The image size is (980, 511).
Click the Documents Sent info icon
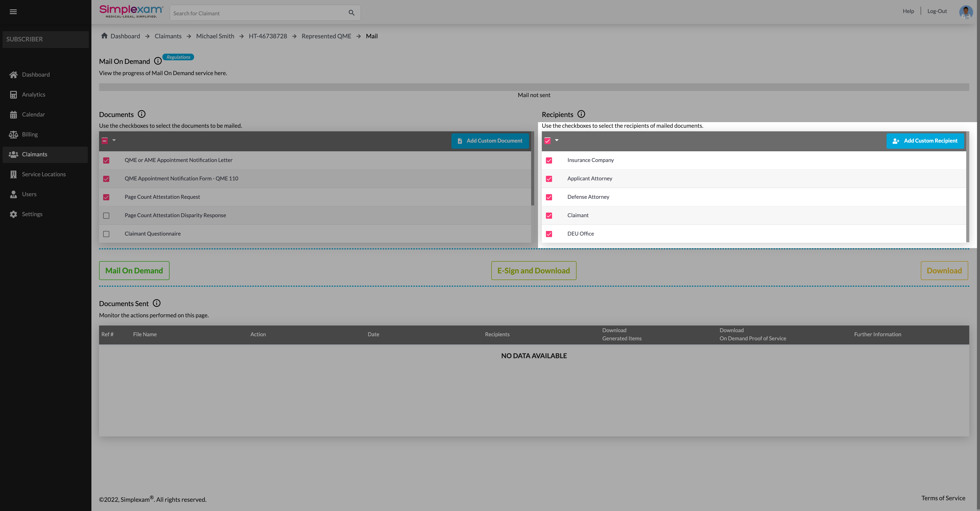pos(156,303)
